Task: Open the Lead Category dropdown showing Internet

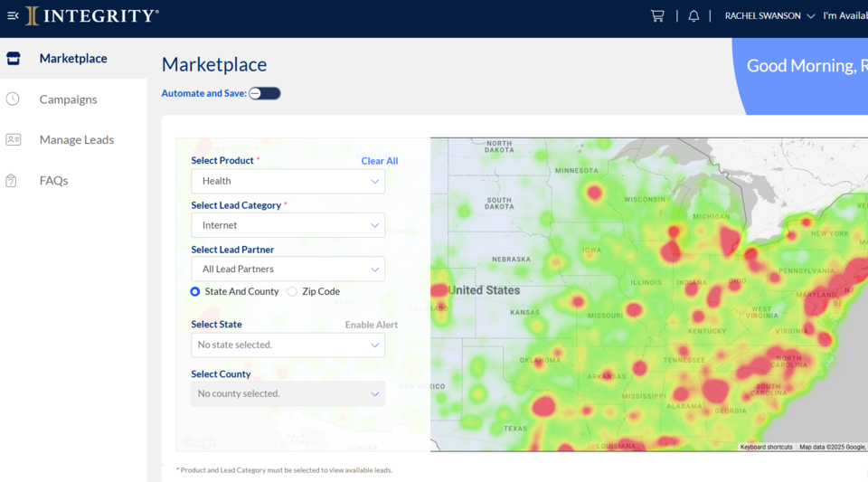Action: coord(288,225)
